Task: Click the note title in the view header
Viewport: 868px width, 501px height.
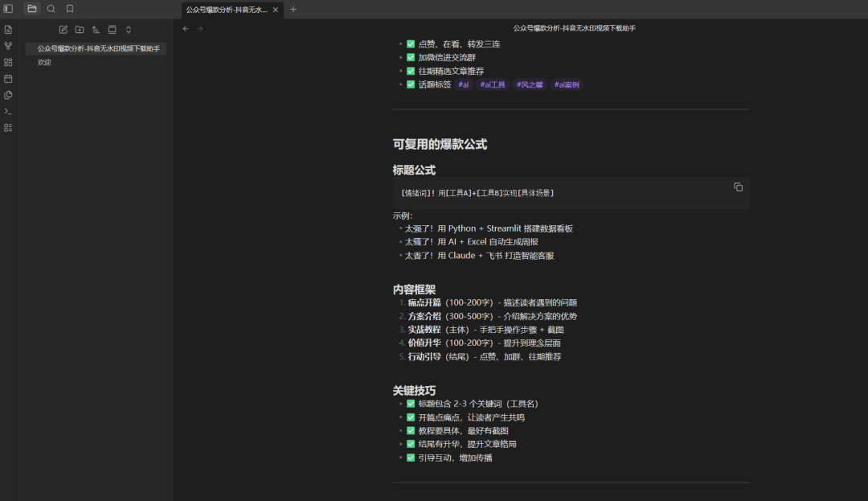Action: tap(574, 28)
